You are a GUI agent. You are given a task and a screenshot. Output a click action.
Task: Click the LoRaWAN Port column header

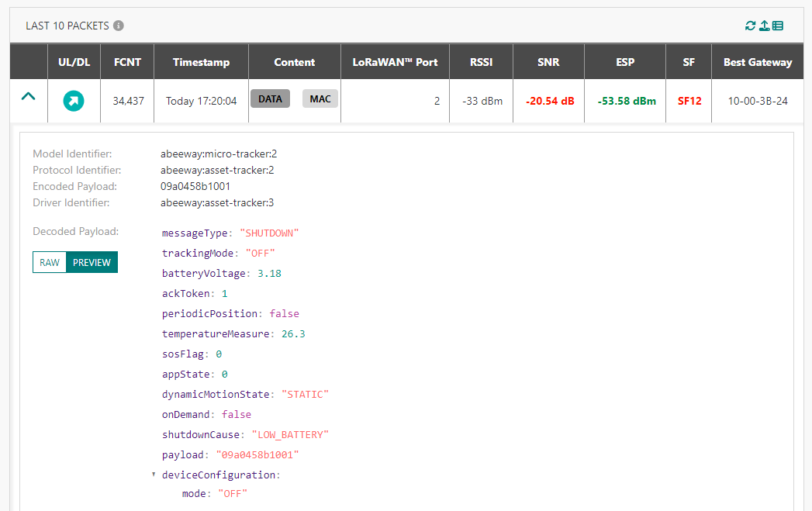pos(395,62)
